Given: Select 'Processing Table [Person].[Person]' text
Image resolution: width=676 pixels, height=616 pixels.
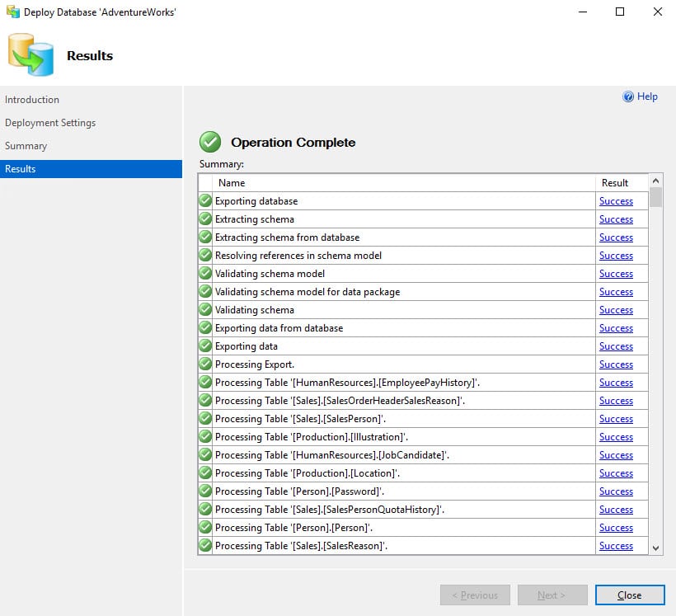Looking at the screenshot, I should tap(294, 527).
